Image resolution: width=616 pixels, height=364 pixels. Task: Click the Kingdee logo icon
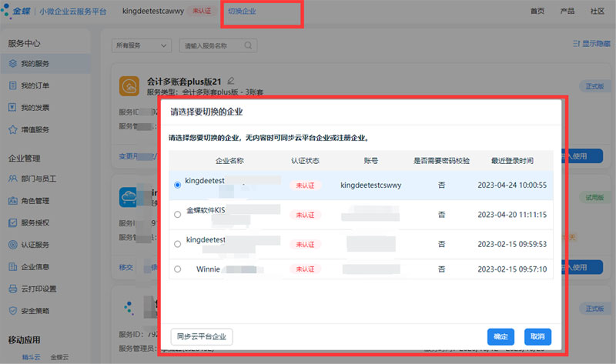coord(5,11)
